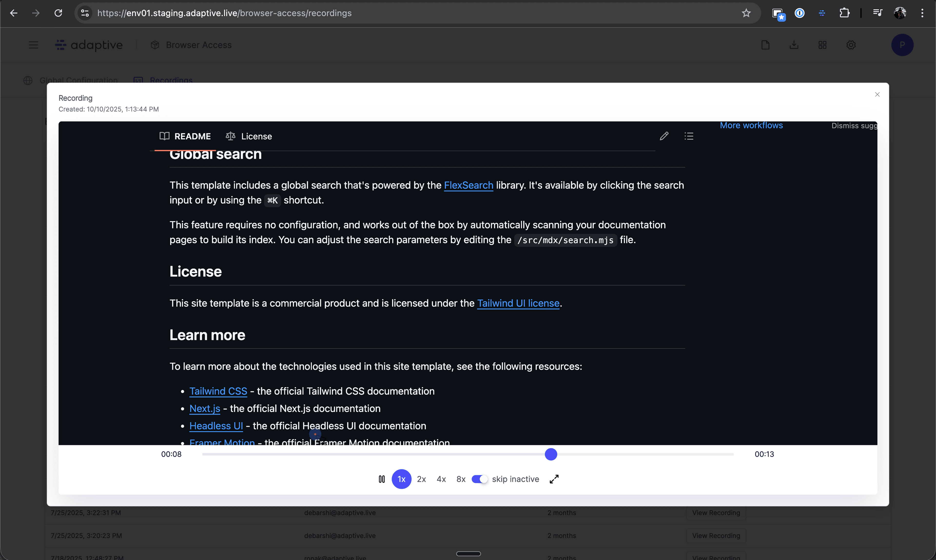936x560 pixels.
Task: Reload the page
Action: 58,13
